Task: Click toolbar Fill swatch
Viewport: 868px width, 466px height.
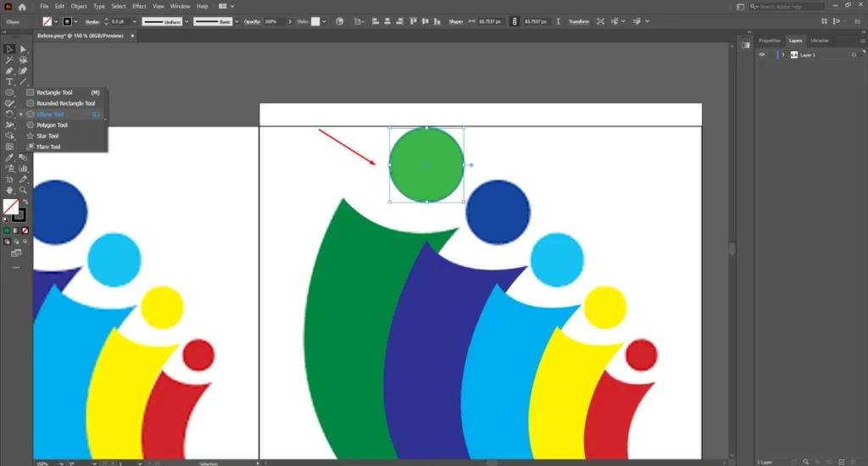Action: click(10, 207)
